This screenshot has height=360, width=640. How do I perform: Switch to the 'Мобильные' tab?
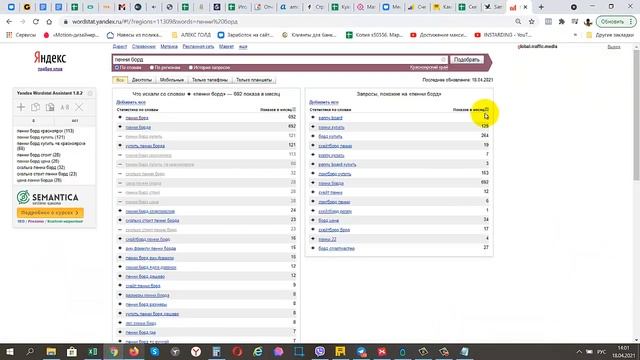click(172, 80)
